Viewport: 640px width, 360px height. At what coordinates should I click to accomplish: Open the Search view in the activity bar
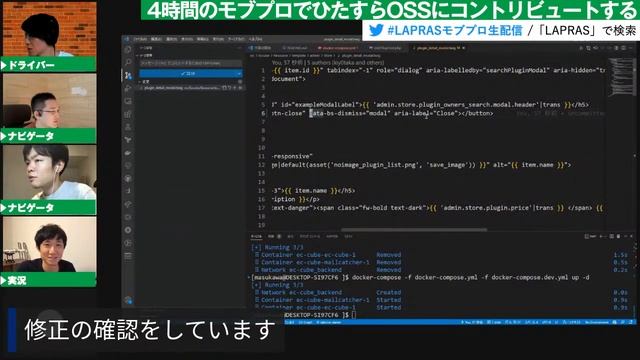tap(128, 62)
